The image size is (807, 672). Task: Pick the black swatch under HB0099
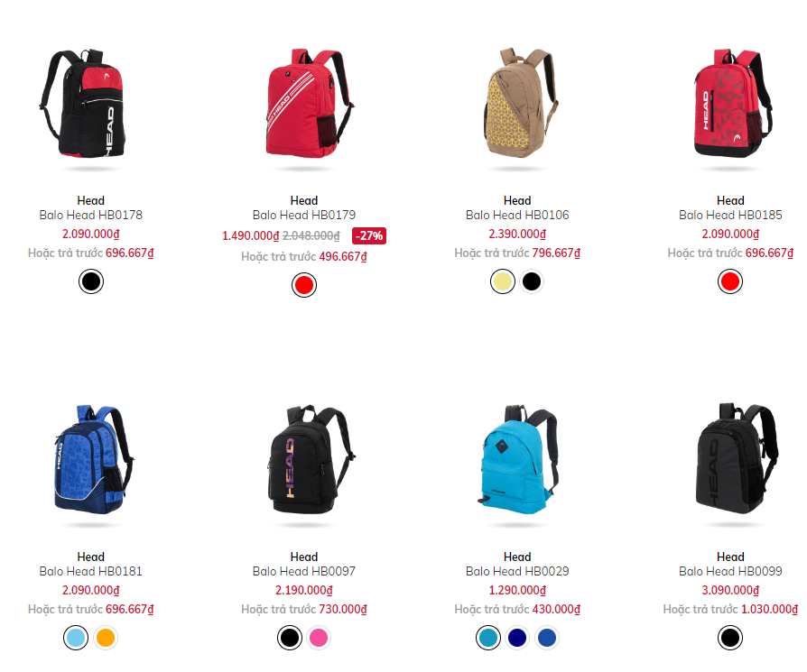click(730, 638)
